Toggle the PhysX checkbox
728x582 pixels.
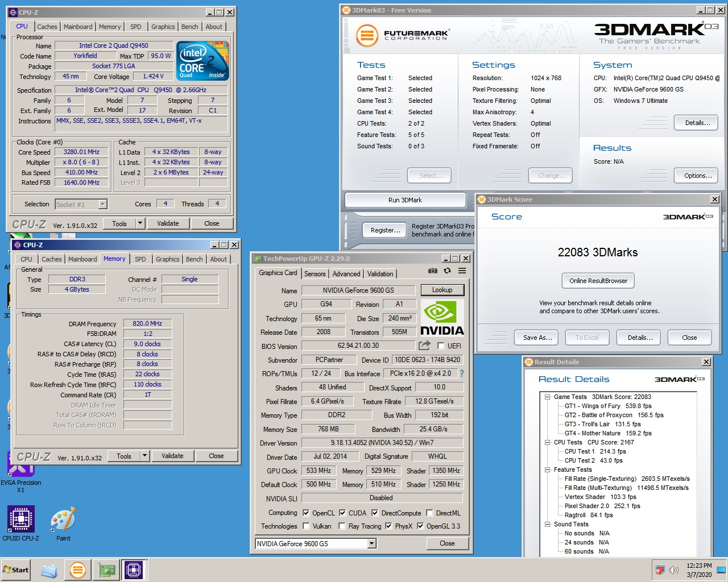[x=388, y=526]
